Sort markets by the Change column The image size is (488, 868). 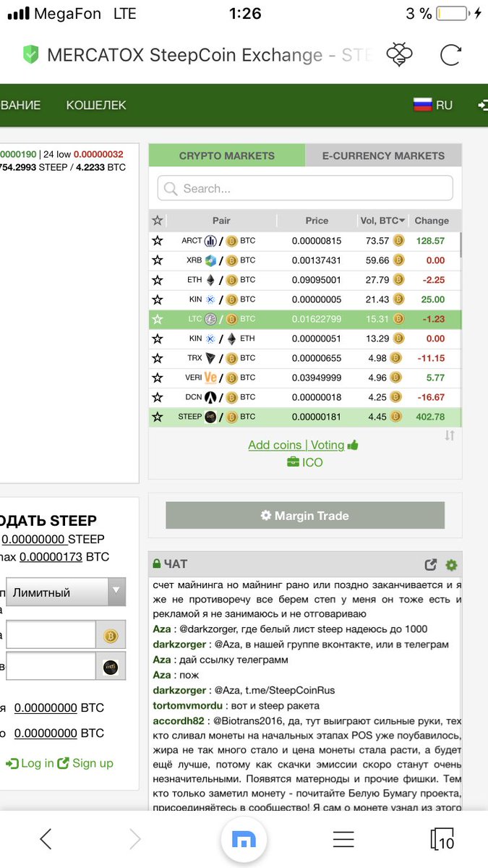coord(432,221)
